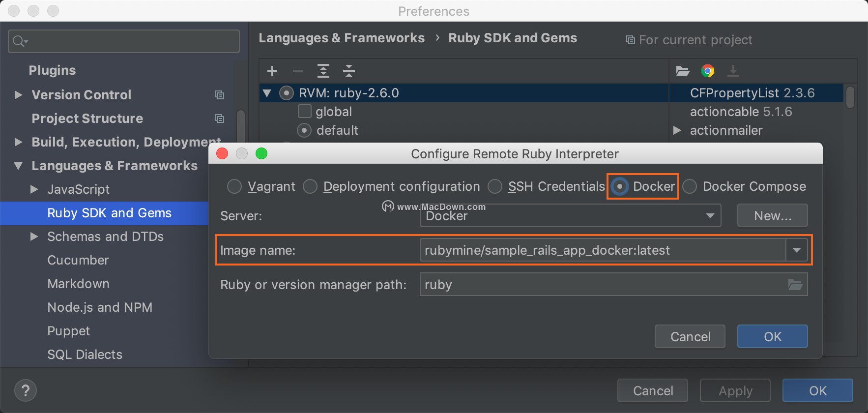This screenshot has width=868, height=413.
Task: Collapse the Languages & Frameworks section
Action: (x=18, y=166)
